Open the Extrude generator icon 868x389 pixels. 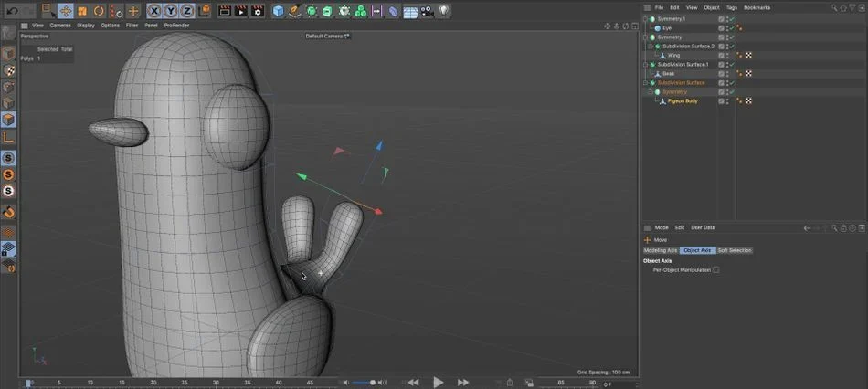[x=328, y=11]
